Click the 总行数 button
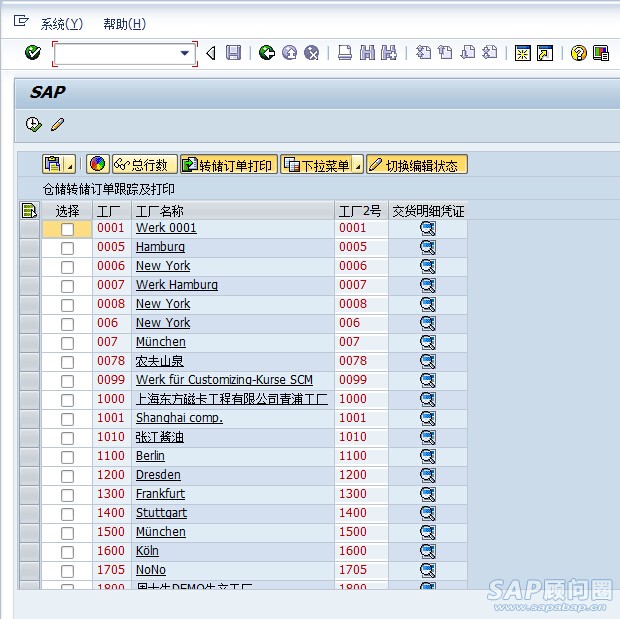This screenshot has height=619, width=620. point(145,164)
